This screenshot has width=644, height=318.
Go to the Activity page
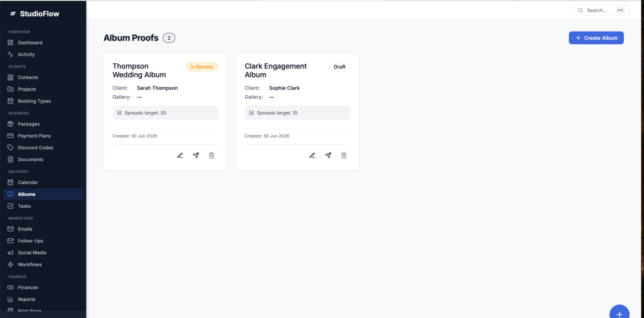tap(43, 55)
